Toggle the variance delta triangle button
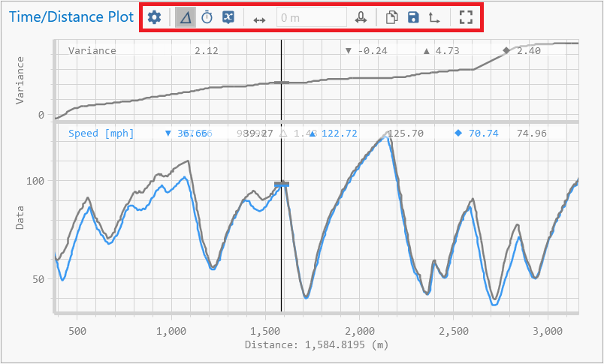Viewport: 604px width, 364px height. pos(185,17)
